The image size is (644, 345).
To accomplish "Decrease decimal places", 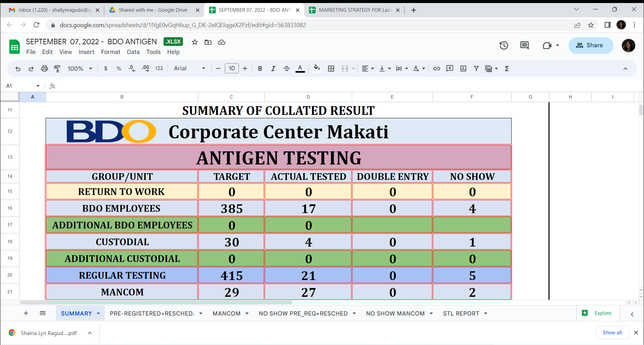I will click(x=132, y=69).
